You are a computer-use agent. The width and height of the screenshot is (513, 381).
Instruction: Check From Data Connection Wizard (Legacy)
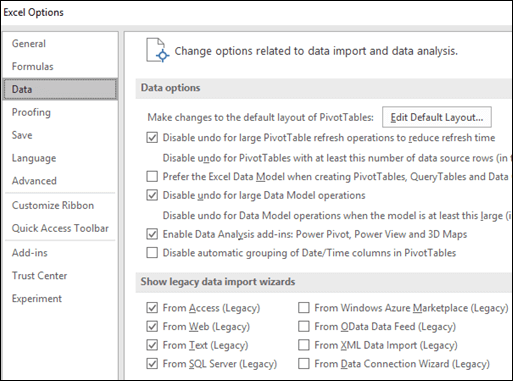coord(304,364)
